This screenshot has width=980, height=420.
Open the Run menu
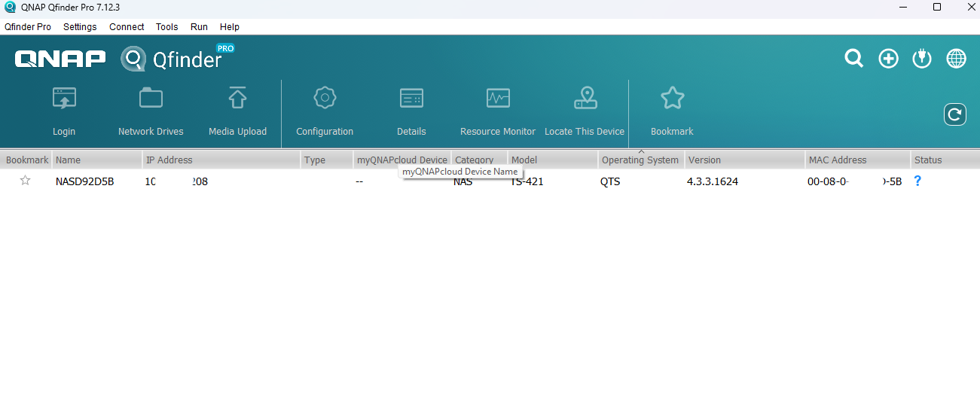(199, 26)
